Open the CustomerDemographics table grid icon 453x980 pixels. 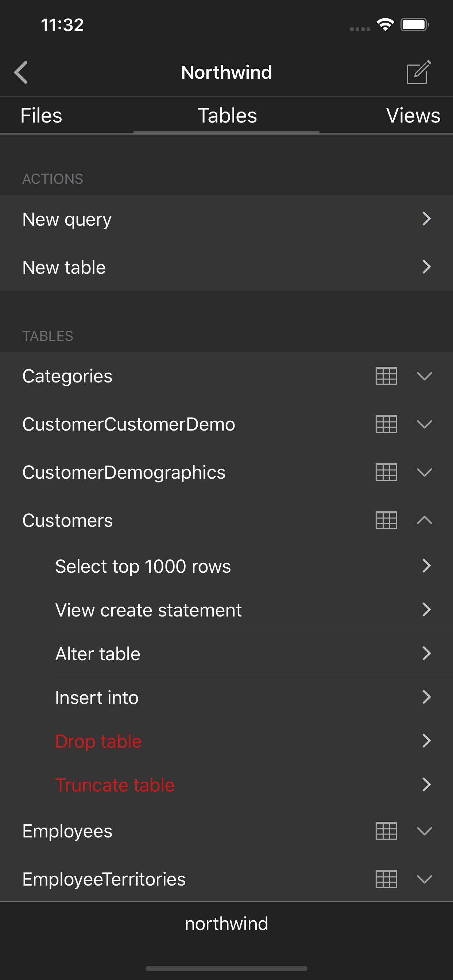386,472
